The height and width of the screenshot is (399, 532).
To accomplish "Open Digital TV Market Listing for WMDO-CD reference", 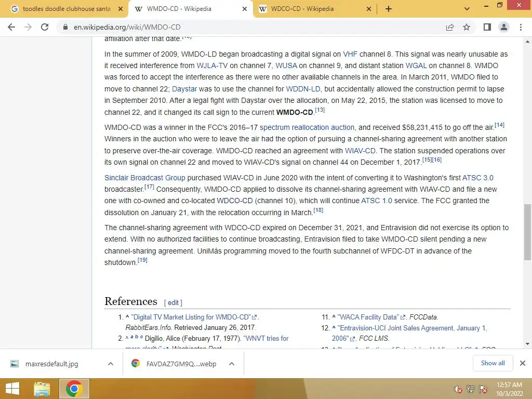I will [194, 317].
